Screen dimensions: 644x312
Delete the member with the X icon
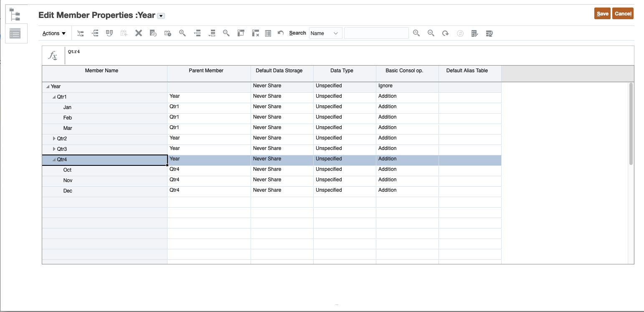(139, 33)
